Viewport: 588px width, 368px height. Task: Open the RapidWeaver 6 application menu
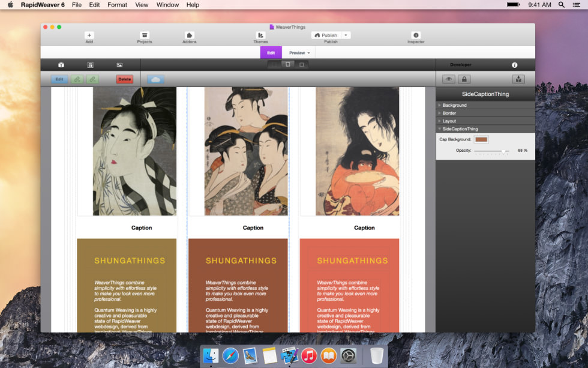pos(43,4)
